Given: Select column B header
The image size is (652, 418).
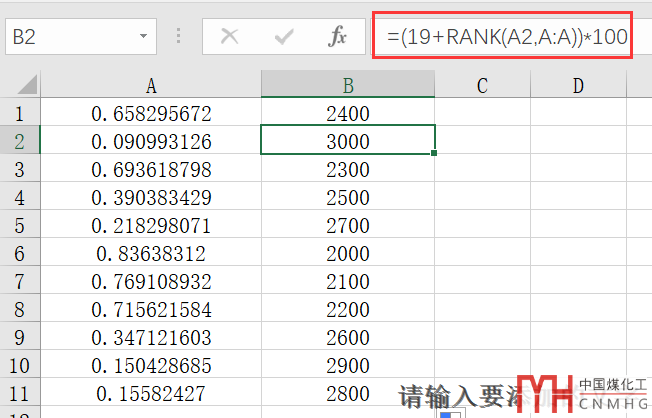Looking at the screenshot, I should (348, 84).
